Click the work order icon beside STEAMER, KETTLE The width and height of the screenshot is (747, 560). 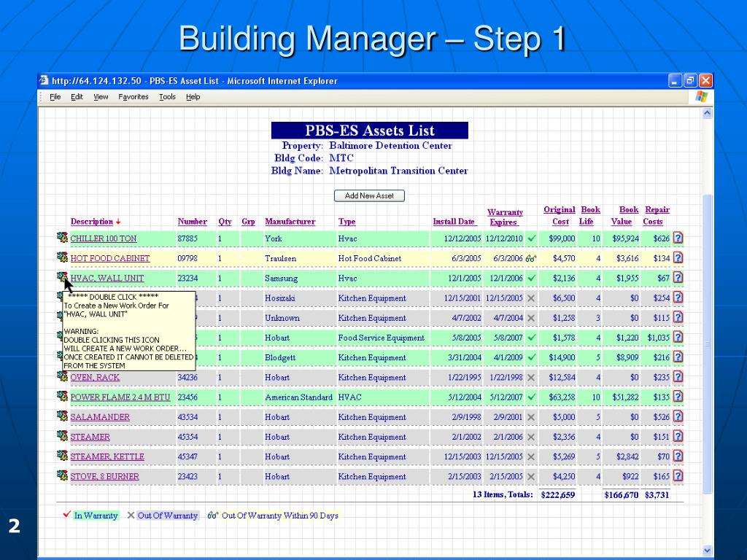62,456
